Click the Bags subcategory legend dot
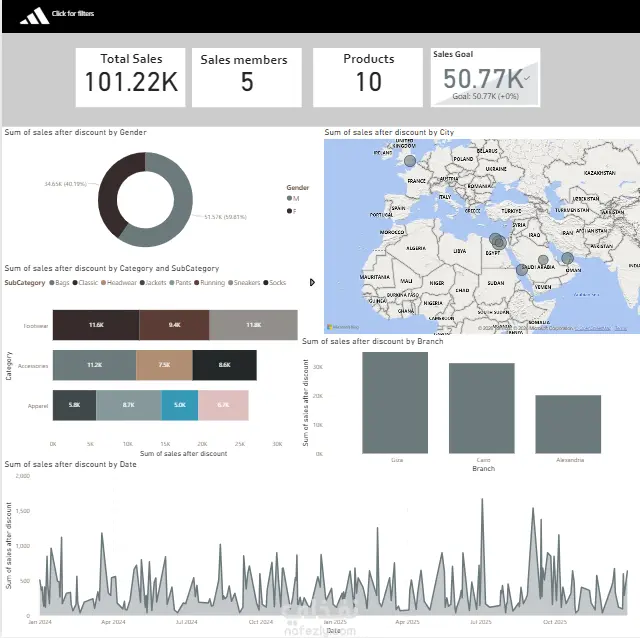 pyautogui.click(x=52, y=282)
